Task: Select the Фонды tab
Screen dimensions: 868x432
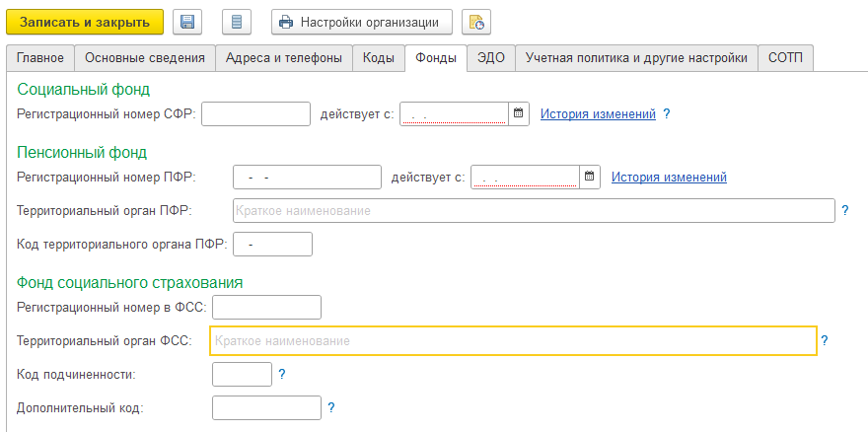Action: (436, 58)
